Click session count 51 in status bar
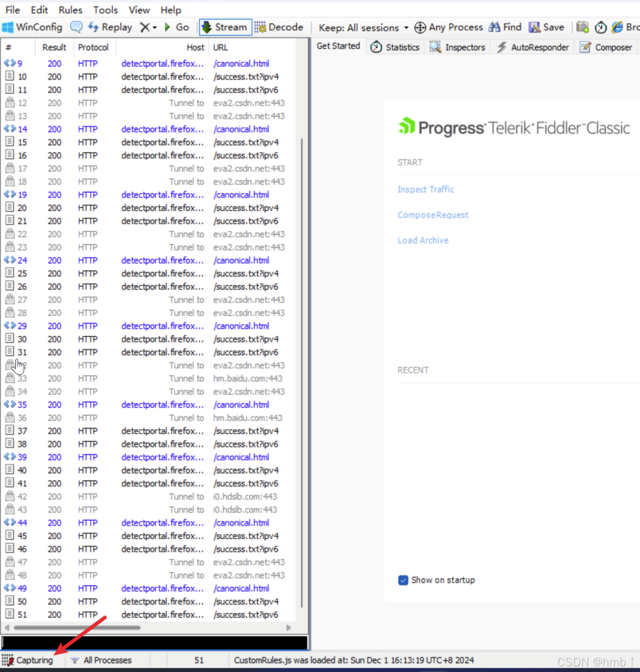Screen dimensions: 640x672 click(x=199, y=660)
